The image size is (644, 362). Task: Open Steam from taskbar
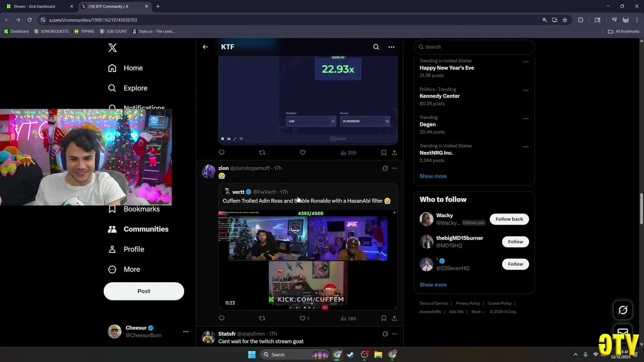[x=351, y=354]
